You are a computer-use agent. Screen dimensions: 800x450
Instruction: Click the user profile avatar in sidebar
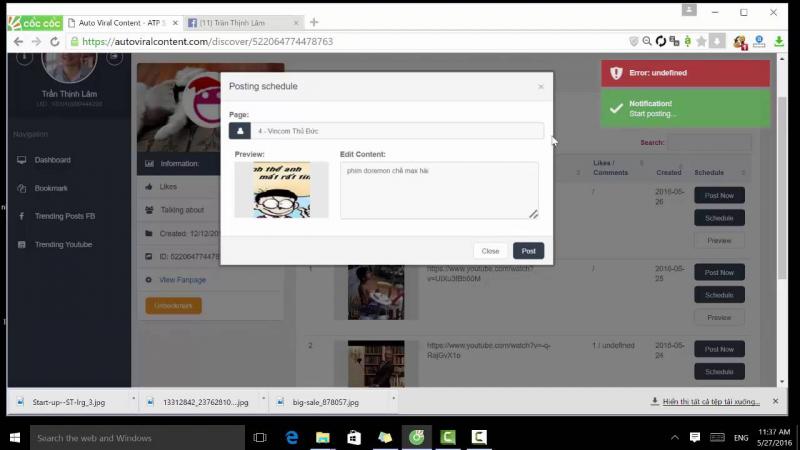click(x=69, y=66)
